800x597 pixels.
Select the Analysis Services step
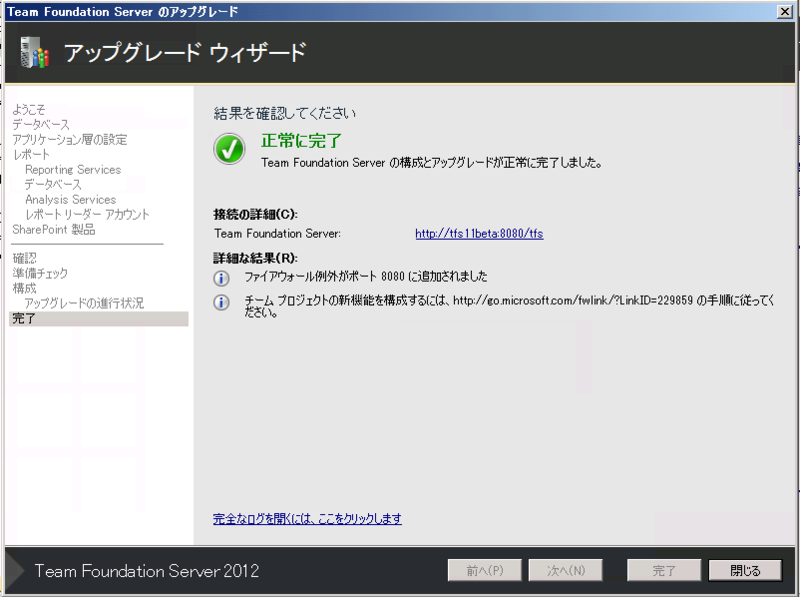[x=70, y=200]
